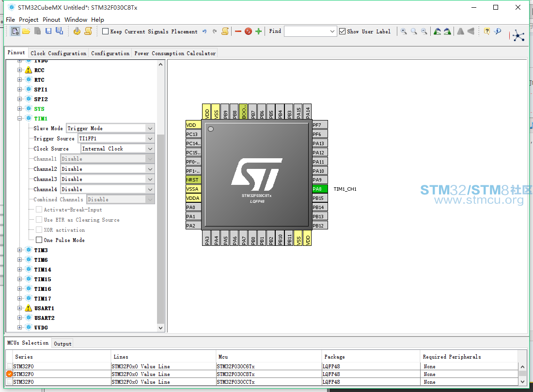Select USART2 in peripheral tree
This screenshot has height=392, width=533.
point(44,318)
